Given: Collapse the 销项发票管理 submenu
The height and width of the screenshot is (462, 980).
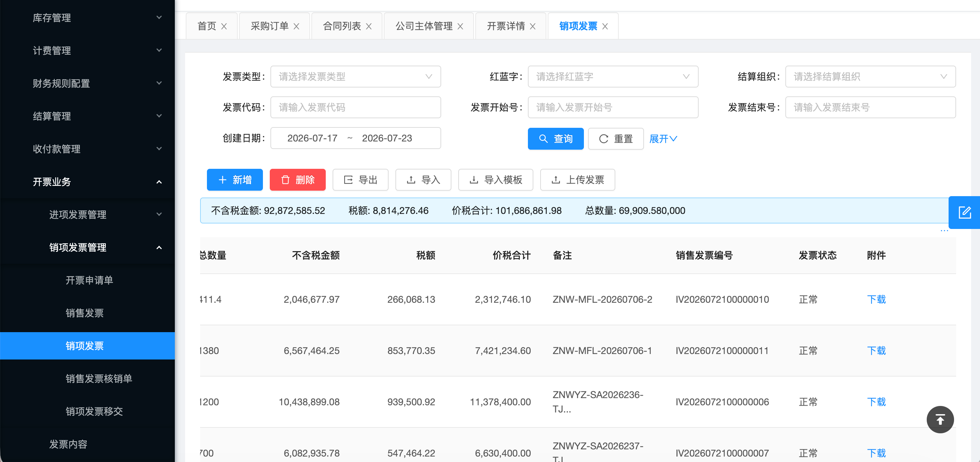Looking at the screenshot, I should pyautogui.click(x=87, y=247).
